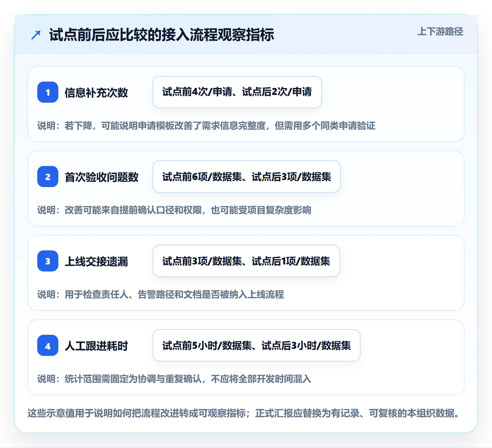Click the value box 试点前5小时/数据集、试点后3小时/数据集

click(257, 345)
